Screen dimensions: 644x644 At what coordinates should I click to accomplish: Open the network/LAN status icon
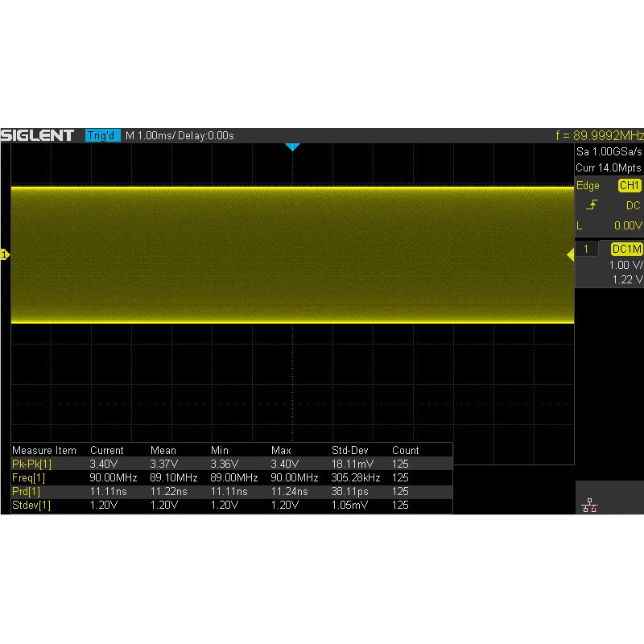(x=590, y=503)
